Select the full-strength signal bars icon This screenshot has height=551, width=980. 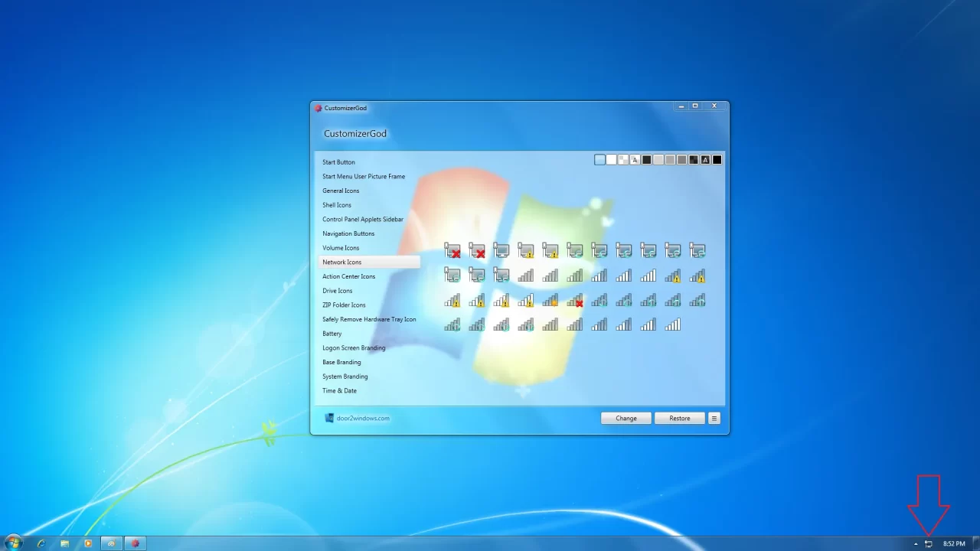coord(672,324)
